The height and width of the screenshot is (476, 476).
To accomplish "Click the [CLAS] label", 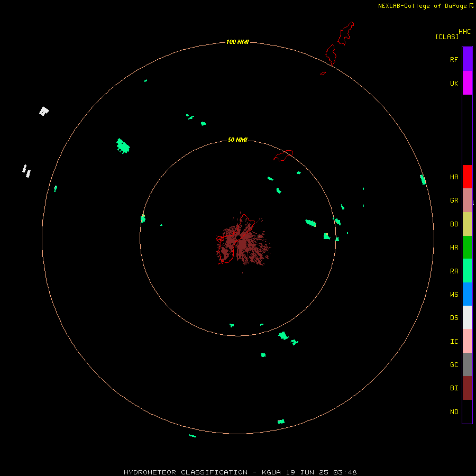I will click(x=447, y=37).
